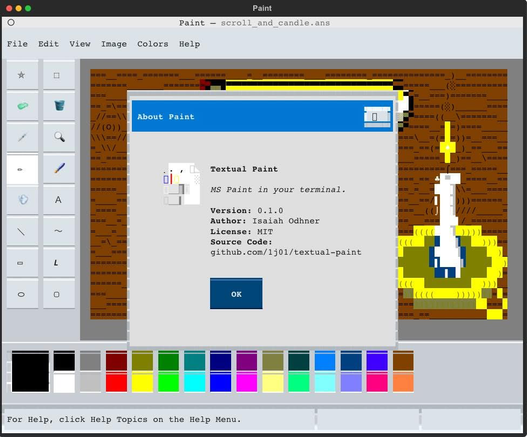Close the About Paint dialog
The image size is (527, 437).
click(377, 117)
